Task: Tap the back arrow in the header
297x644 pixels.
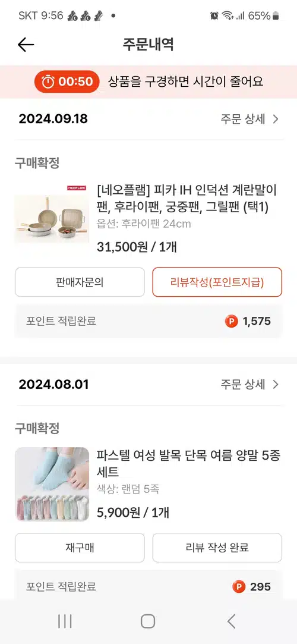Action: tap(26, 45)
